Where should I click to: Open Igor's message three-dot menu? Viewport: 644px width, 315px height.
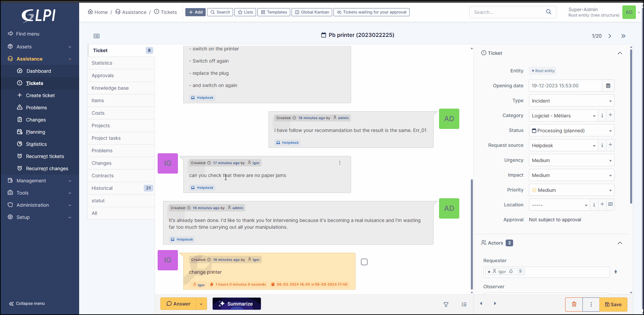coord(340,163)
